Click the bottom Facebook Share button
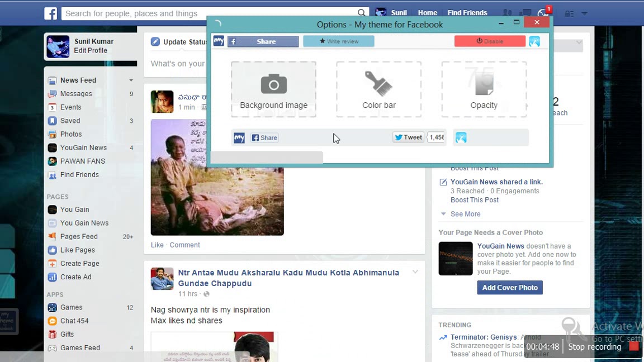This screenshot has height=362, width=644. pyautogui.click(x=264, y=137)
